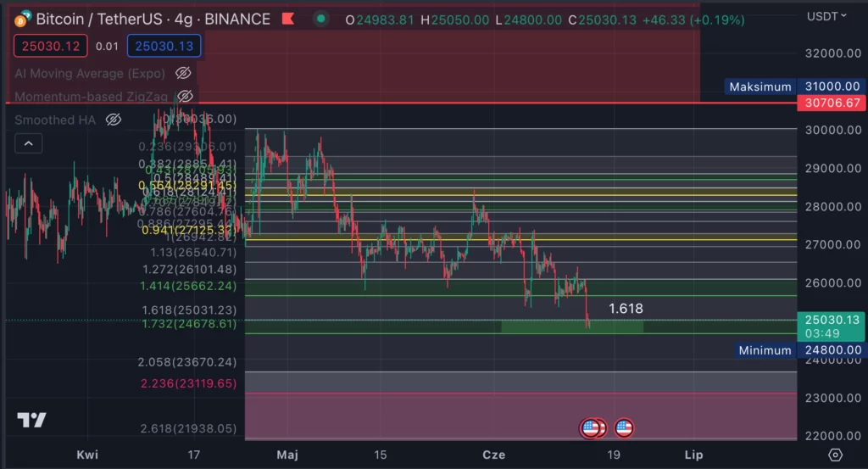The height and width of the screenshot is (469, 868).
Task: Click the red 30706.67 price line label
Action: 830,103
